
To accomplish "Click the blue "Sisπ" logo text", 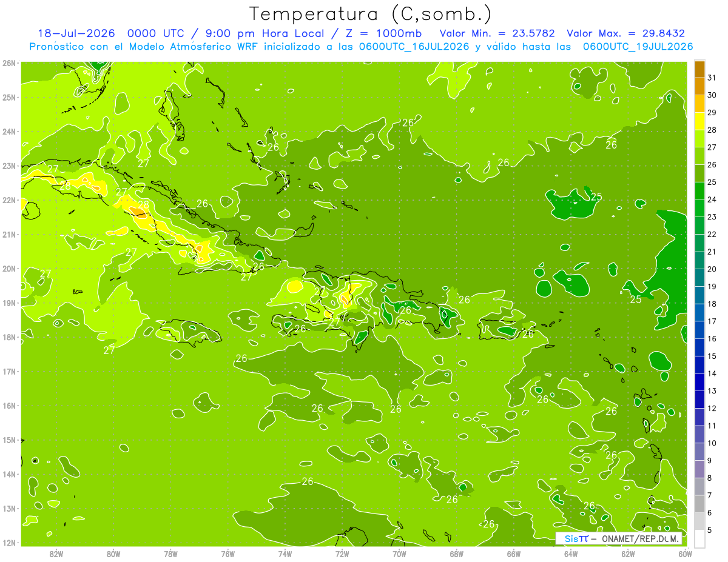I will pyautogui.click(x=576, y=538).
